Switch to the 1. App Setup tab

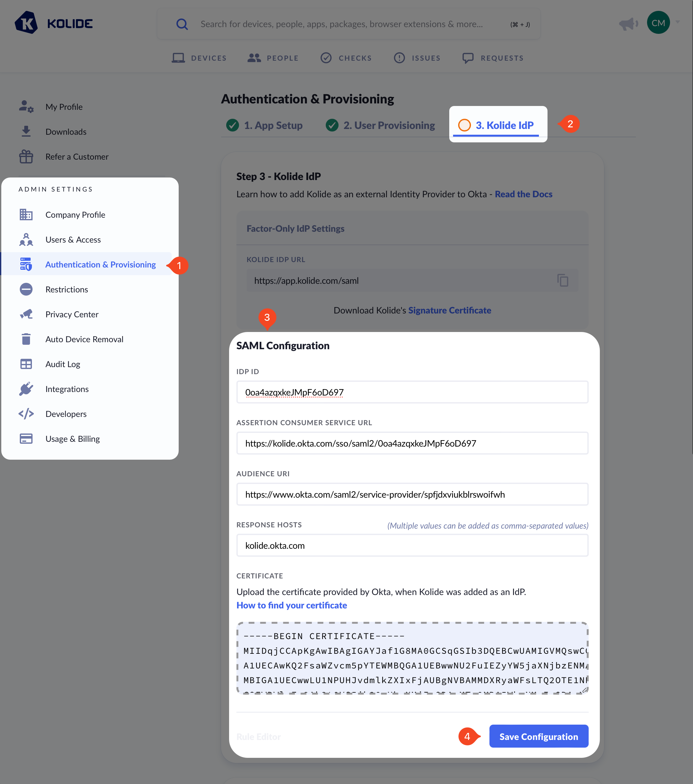coord(265,125)
